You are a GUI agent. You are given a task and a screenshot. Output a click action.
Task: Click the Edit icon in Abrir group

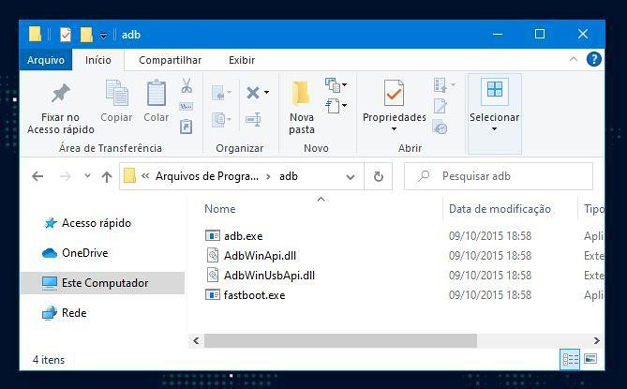pyautogui.click(x=440, y=106)
